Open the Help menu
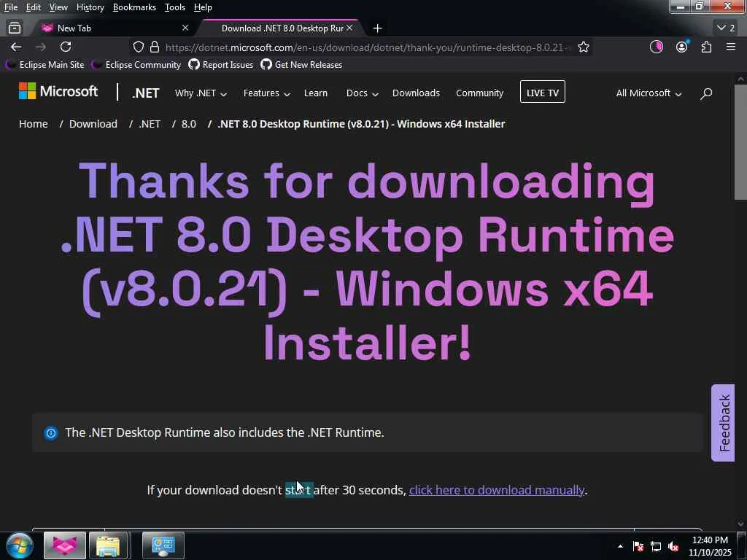This screenshot has width=747, height=560. 203,7
